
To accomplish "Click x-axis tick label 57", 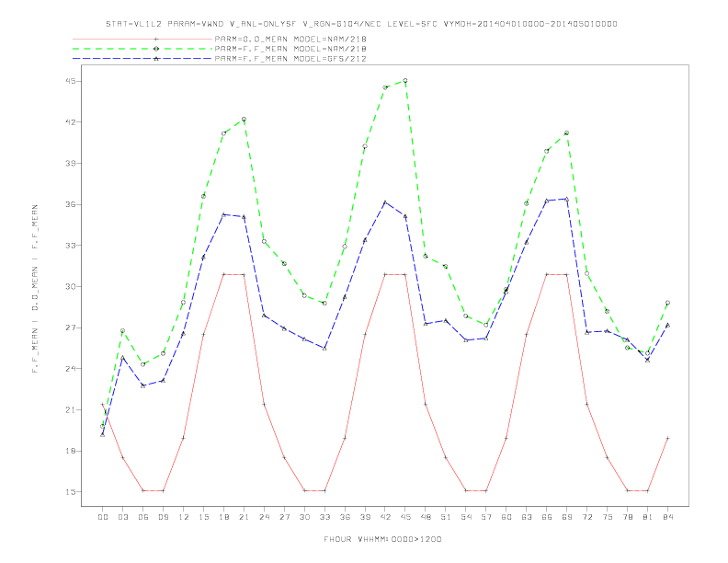I will click(x=486, y=517).
